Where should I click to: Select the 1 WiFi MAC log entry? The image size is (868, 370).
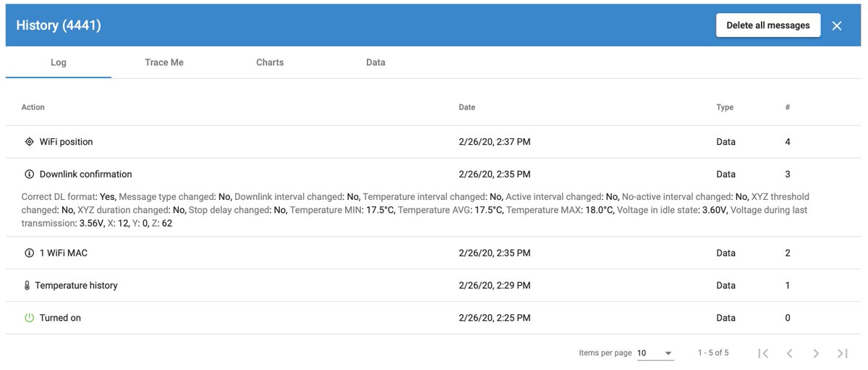click(433, 253)
